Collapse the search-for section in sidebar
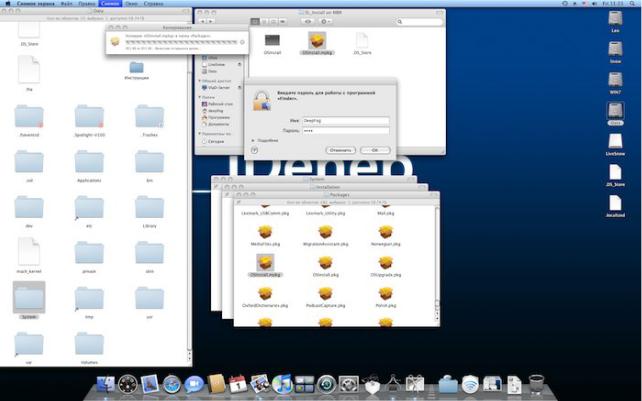The height and width of the screenshot is (401, 642). (200, 134)
